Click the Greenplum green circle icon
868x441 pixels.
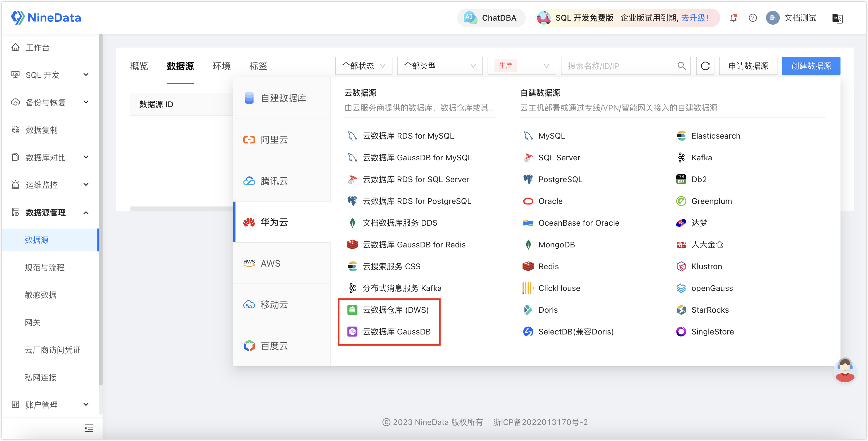tap(681, 201)
